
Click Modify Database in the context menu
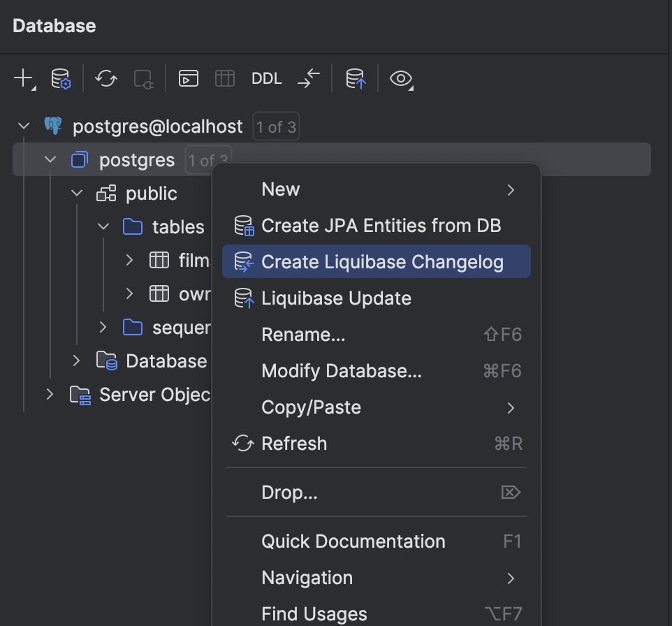coord(342,370)
